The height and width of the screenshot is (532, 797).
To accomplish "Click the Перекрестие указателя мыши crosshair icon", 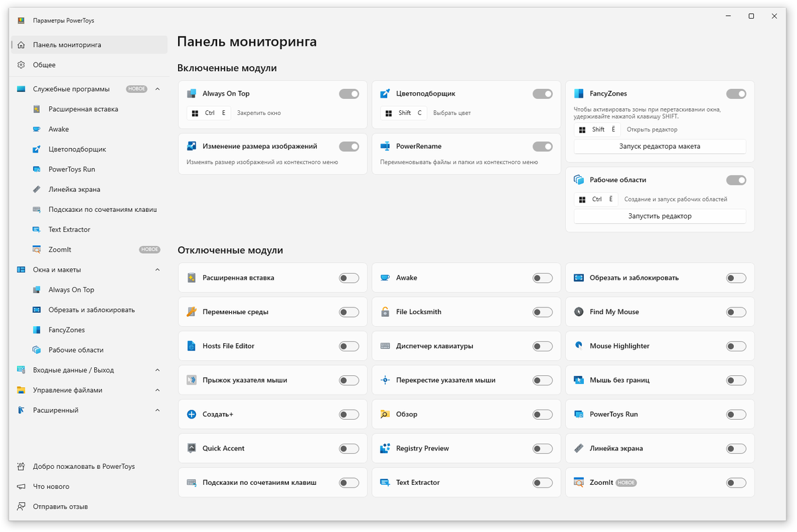I will 385,381.
